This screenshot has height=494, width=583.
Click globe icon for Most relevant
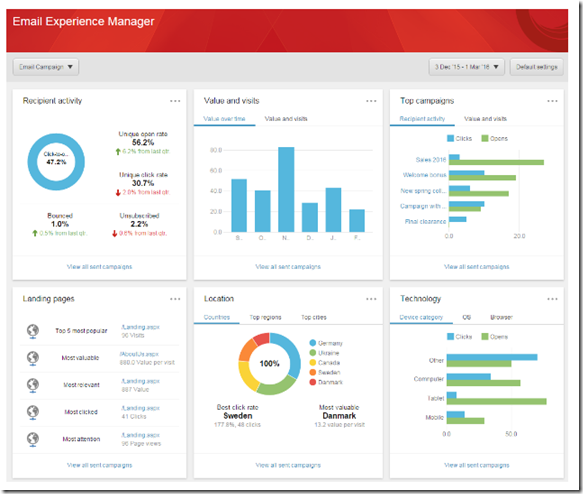[x=33, y=385]
